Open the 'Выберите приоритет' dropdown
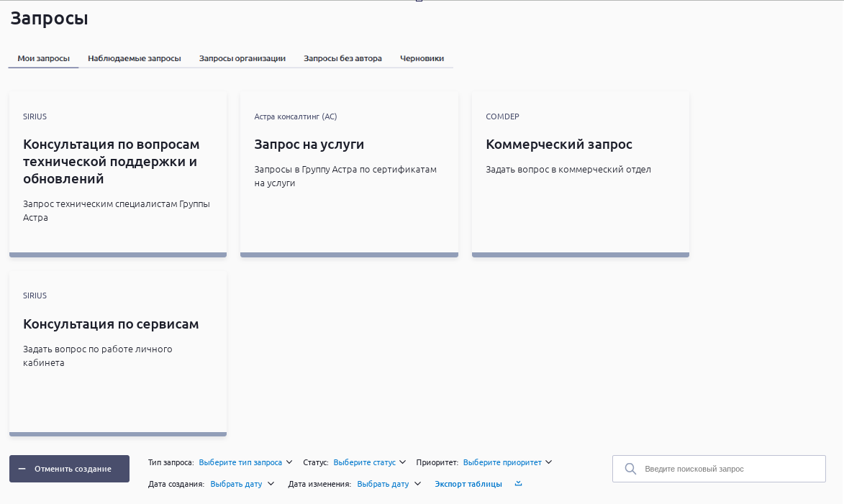The height and width of the screenshot is (504, 844). pyautogui.click(x=502, y=462)
